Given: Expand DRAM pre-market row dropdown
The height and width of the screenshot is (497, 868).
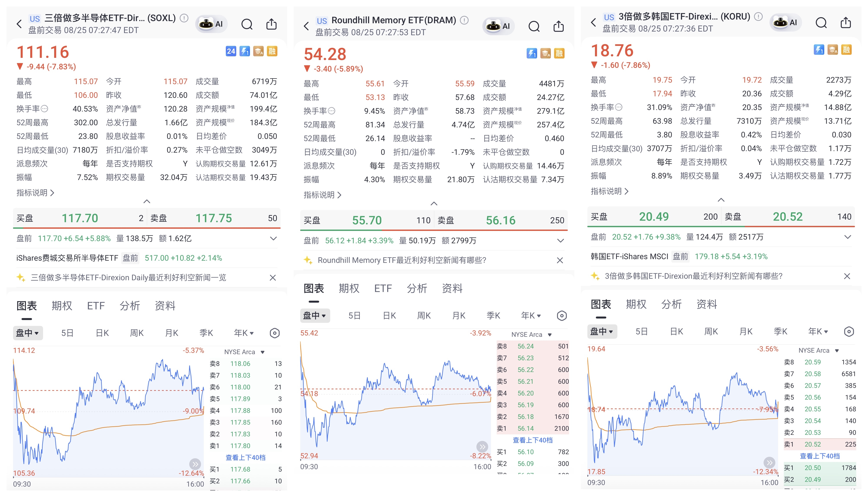Looking at the screenshot, I should pyautogui.click(x=560, y=241).
